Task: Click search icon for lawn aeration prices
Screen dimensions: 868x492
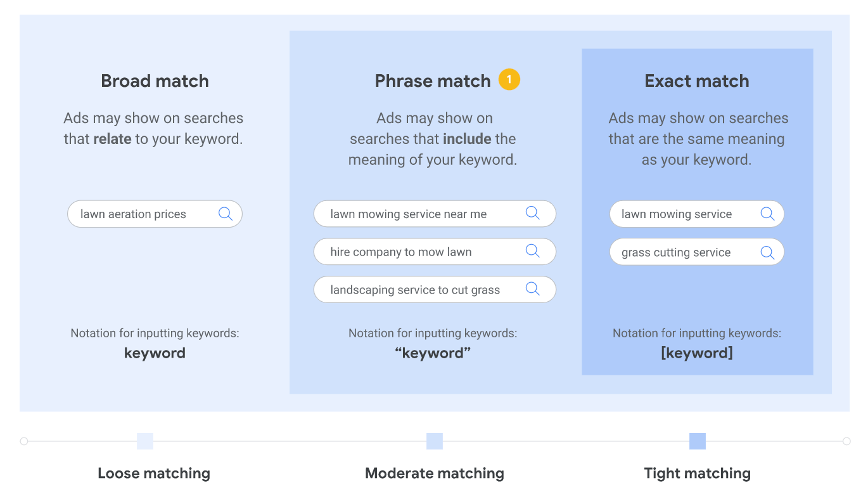Action: coord(225,214)
